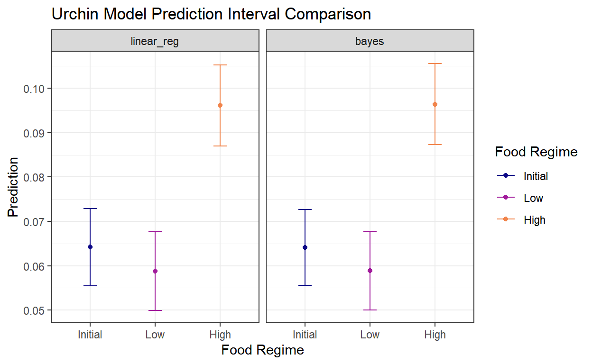The width and height of the screenshot is (592, 364).
Task: Click the Low data point in linear_reg panel
Action: pyautogui.click(x=155, y=271)
